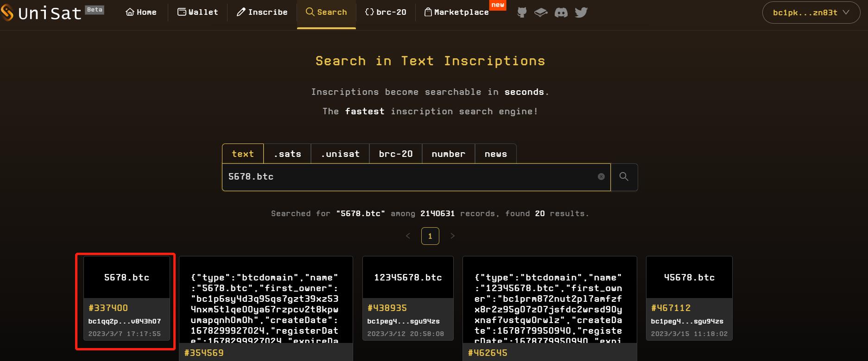Go to previous results page arrow

point(408,236)
